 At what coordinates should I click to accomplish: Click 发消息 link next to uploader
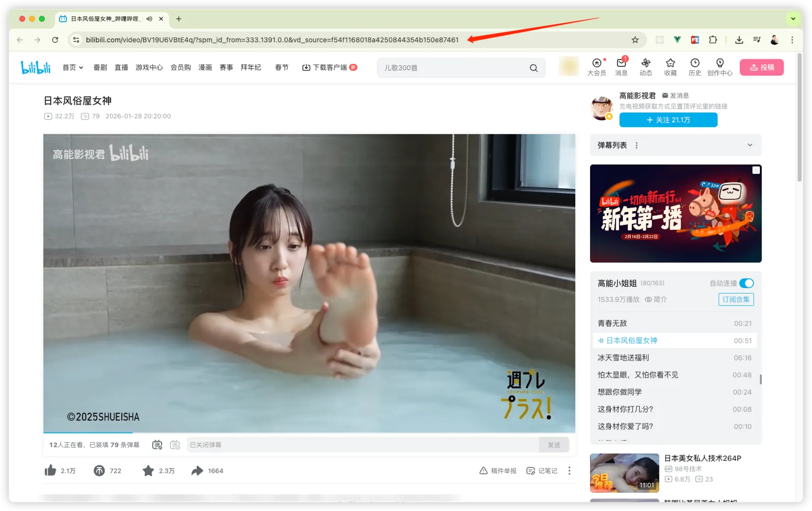(676, 95)
